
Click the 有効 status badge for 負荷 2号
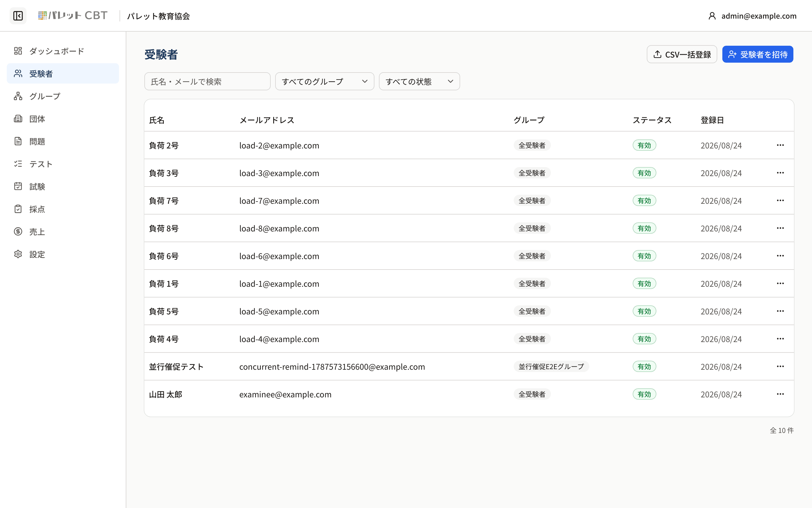tap(644, 145)
